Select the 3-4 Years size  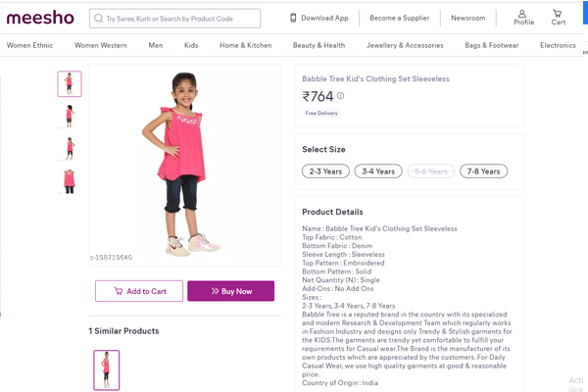coord(378,171)
